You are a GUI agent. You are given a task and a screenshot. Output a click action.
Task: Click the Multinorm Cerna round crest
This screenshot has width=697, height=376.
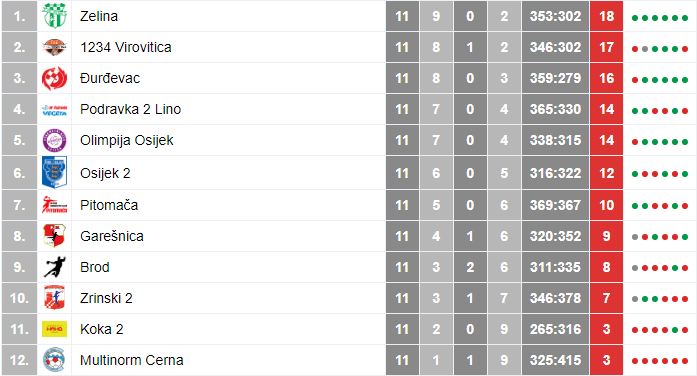[55, 360]
